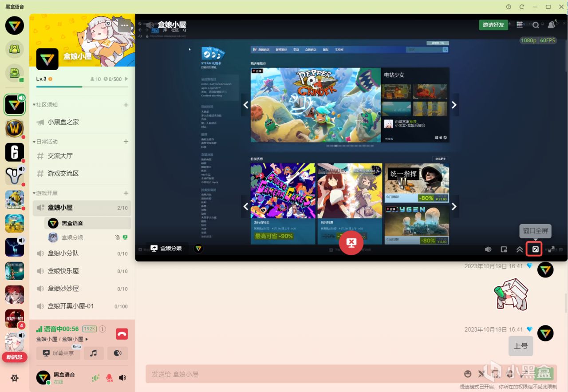
Task: Click the sticker image in the chat
Action: [x=512, y=293]
